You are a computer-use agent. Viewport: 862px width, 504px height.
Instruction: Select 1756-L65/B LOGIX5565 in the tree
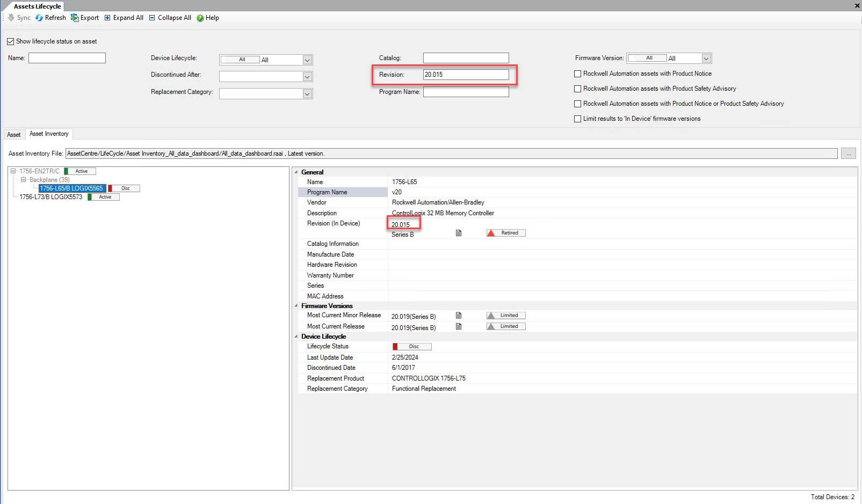[x=72, y=188]
